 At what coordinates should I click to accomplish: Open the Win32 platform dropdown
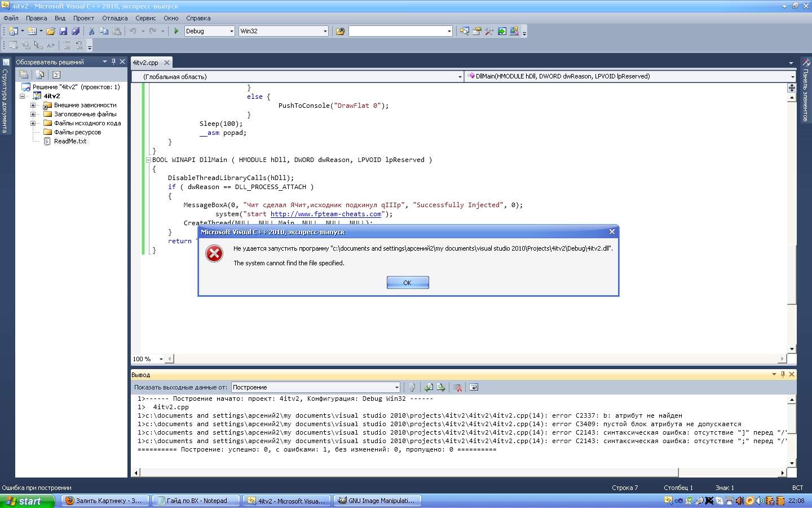pyautogui.click(x=325, y=31)
